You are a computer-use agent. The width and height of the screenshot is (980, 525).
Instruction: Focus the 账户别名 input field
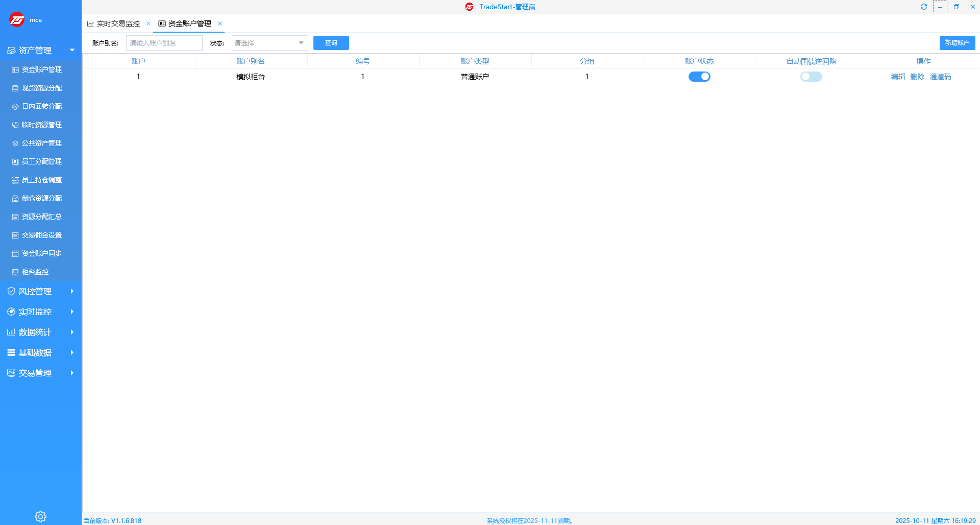(164, 43)
